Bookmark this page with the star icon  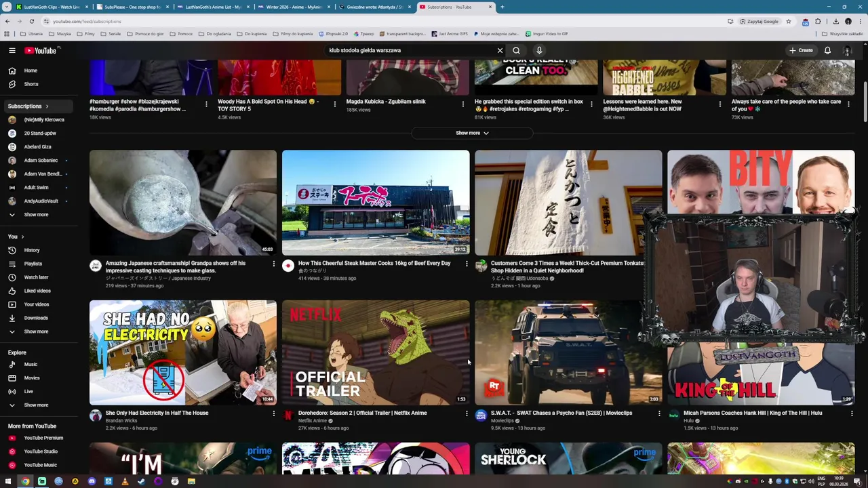(788, 21)
